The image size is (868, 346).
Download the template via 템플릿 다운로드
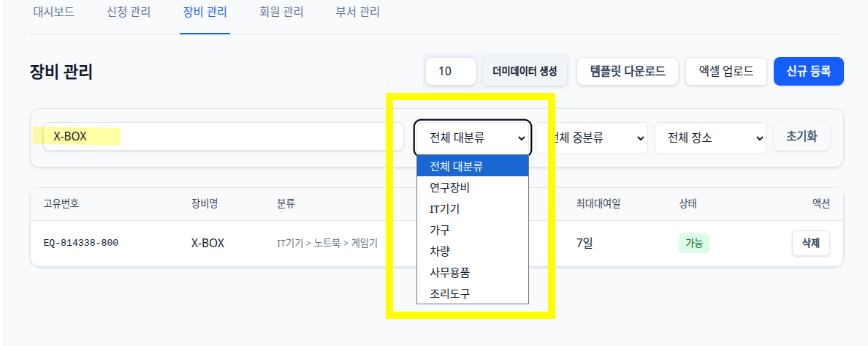coord(628,72)
